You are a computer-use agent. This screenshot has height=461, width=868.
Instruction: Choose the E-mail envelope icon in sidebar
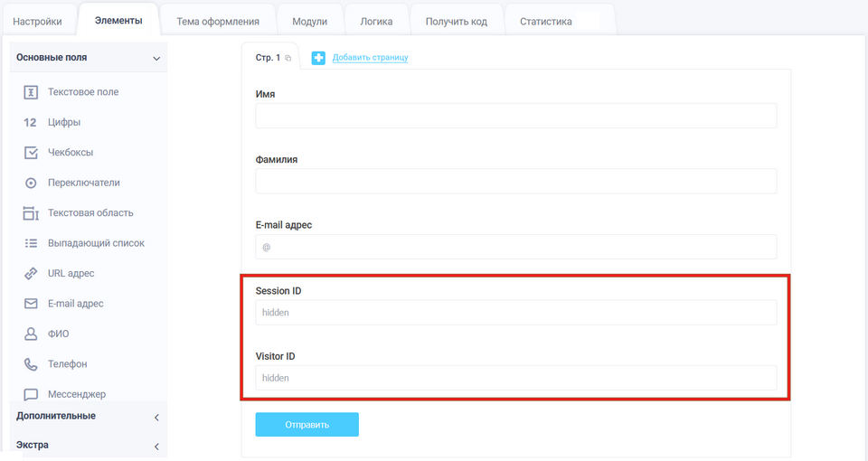[31, 304]
